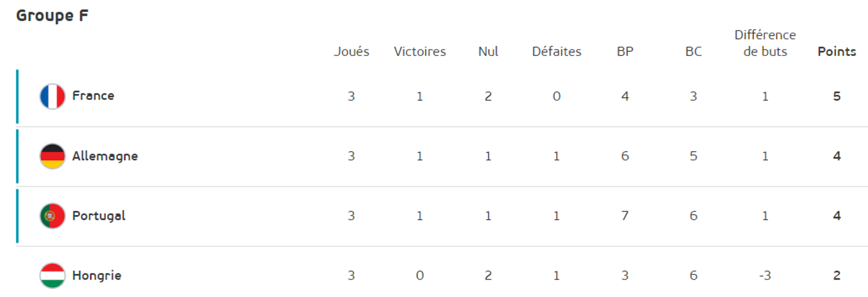Click the Différence de buts header
Viewport: 868px width, 297px height.
click(765, 43)
